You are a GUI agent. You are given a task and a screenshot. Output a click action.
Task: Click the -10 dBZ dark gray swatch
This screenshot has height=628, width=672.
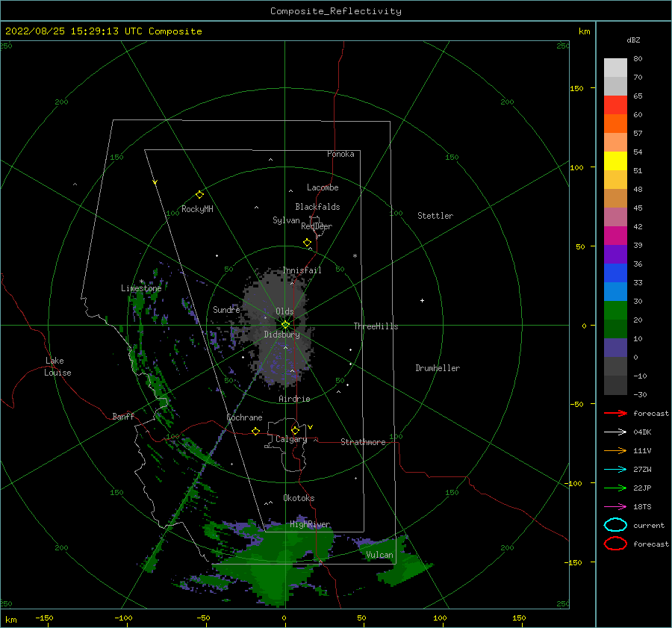click(615, 385)
